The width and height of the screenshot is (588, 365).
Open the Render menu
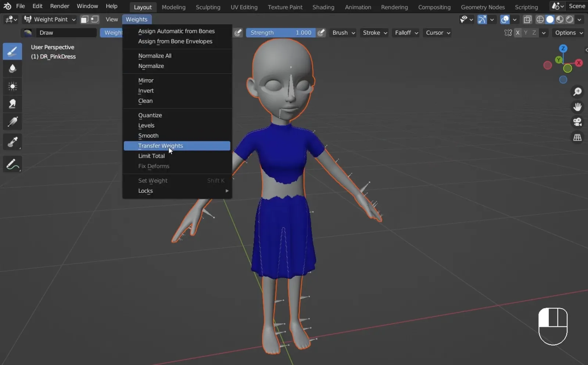(60, 6)
